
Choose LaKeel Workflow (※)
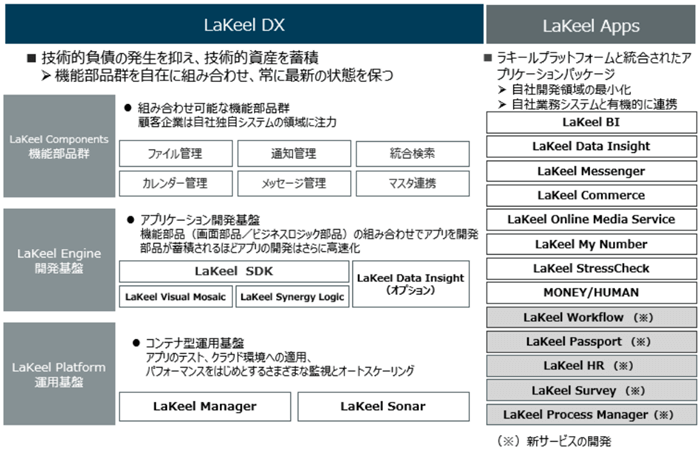[x=591, y=318]
